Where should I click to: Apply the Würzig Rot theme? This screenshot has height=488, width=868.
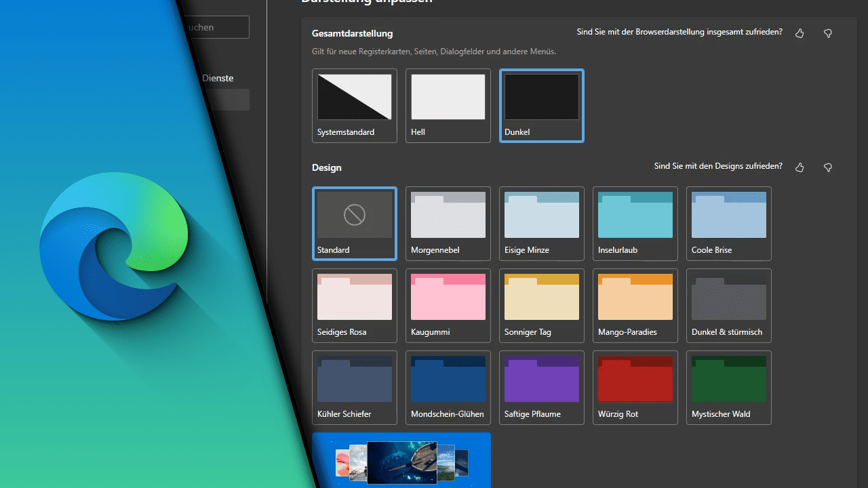click(635, 388)
